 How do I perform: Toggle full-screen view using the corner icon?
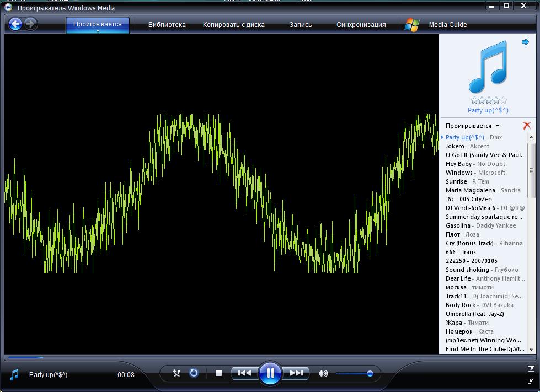click(531, 368)
